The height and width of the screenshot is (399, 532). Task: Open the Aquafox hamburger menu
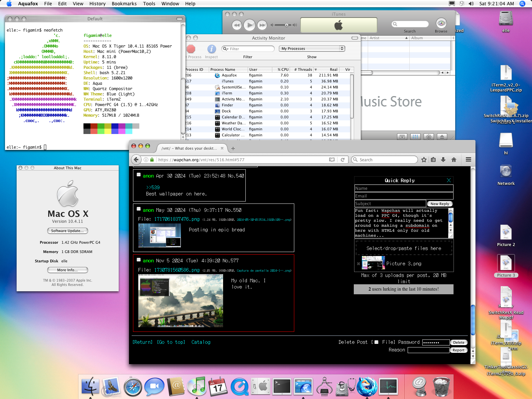pyautogui.click(x=468, y=160)
